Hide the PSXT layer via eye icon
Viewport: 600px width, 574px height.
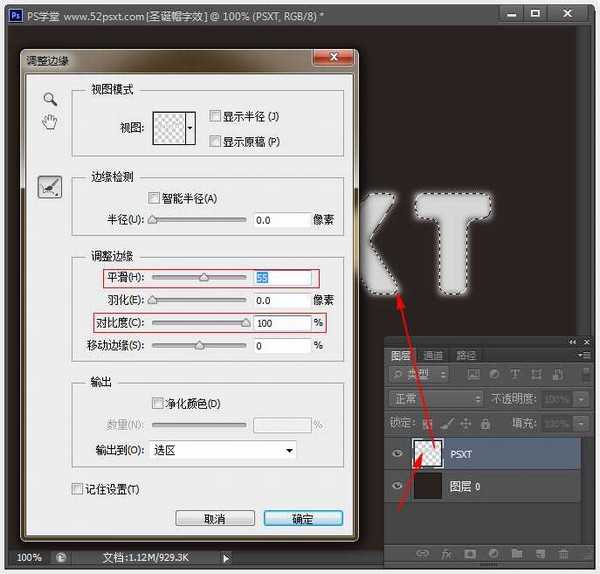pos(398,454)
